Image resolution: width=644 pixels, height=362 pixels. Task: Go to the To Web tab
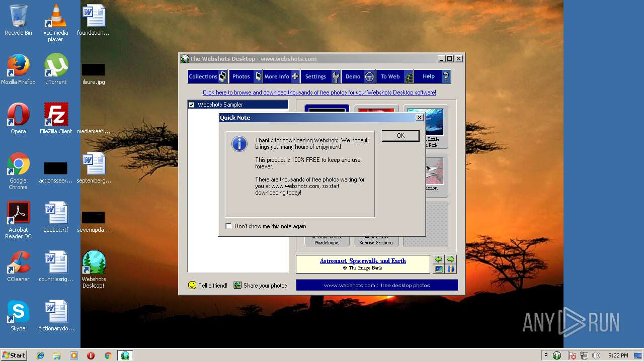[395, 76]
